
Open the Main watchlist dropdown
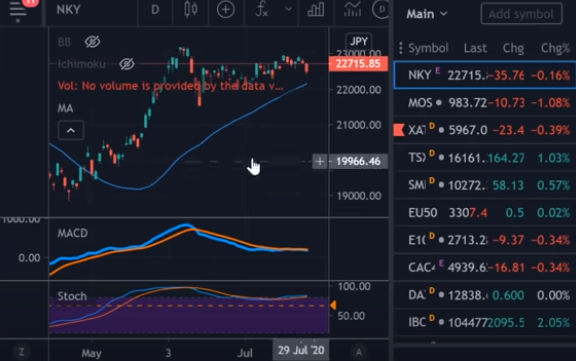[426, 14]
